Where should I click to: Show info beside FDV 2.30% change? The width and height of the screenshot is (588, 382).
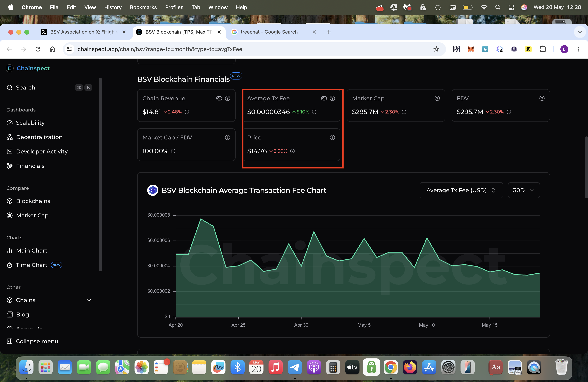509,112
